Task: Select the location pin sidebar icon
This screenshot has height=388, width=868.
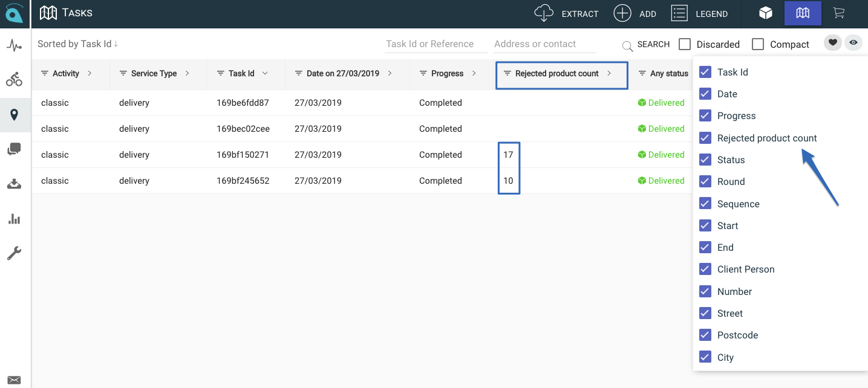Action: (x=15, y=115)
